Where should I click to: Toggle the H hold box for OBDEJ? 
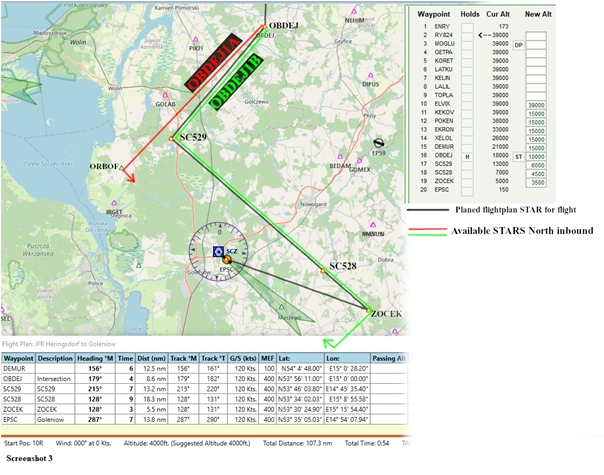tap(467, 157)
